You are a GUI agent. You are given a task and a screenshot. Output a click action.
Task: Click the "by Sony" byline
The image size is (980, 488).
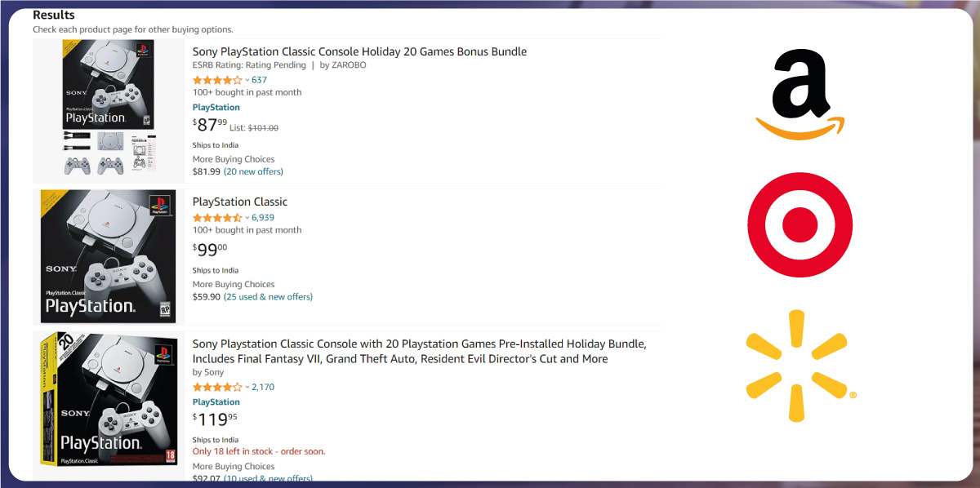208,372
